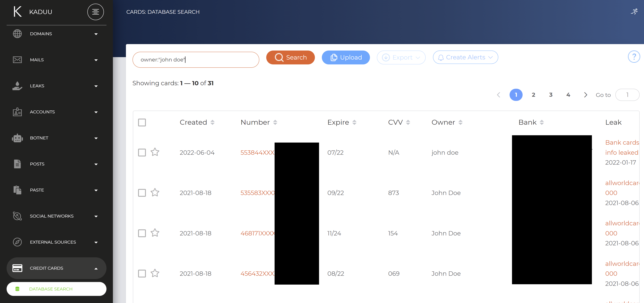
Task: Go to results page 3
Action: (x=551, y=95)
